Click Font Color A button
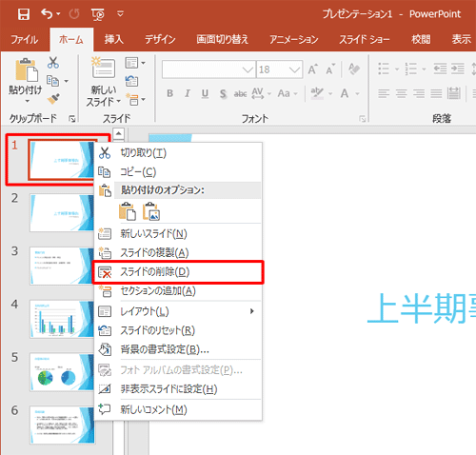The width and height of the screenshot is (476, 455). tap(345, 93)
